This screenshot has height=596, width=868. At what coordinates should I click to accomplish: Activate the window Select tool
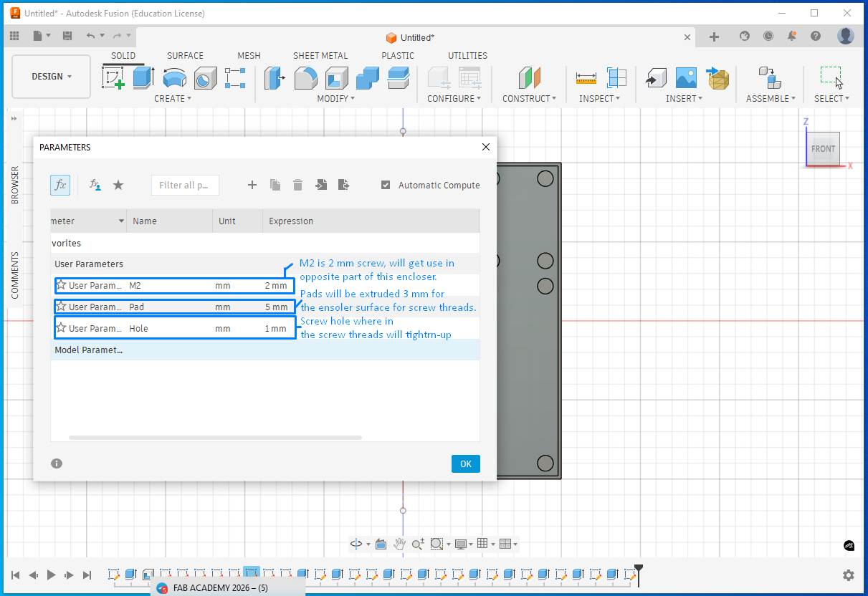pyautogui.click(x=831, y=77)
